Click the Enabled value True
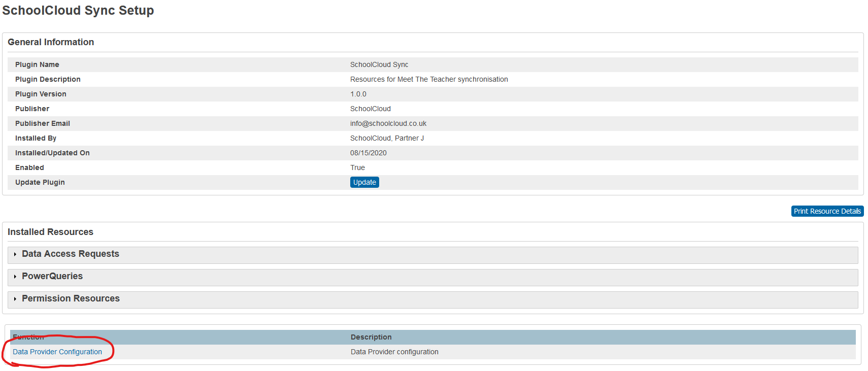This screenshot has height=371, width=868. 357,167
